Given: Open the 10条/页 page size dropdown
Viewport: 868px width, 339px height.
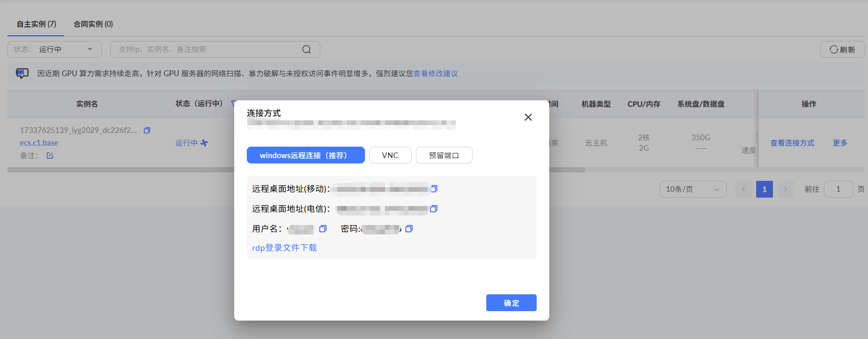Looking at the screenshot, I should click(x=693, y=189).
